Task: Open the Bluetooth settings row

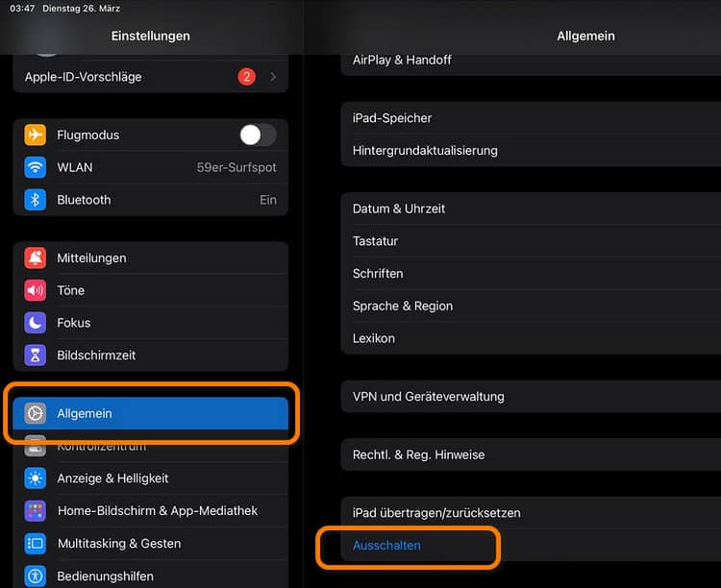Action: [151, 200]
